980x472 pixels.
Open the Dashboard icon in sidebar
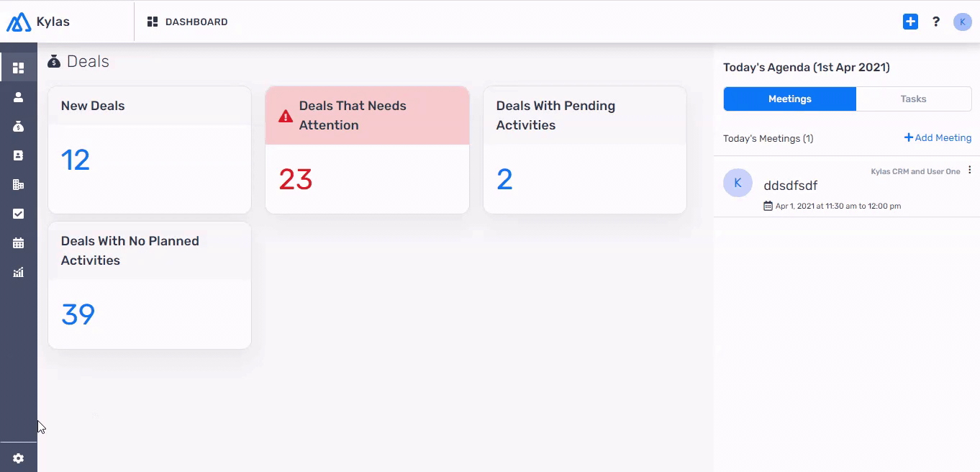pyautogui.click(x=19, y=68)
